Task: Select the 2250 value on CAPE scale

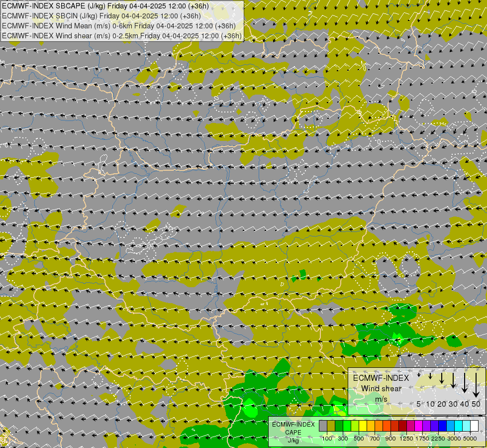Action: (438, 439)
